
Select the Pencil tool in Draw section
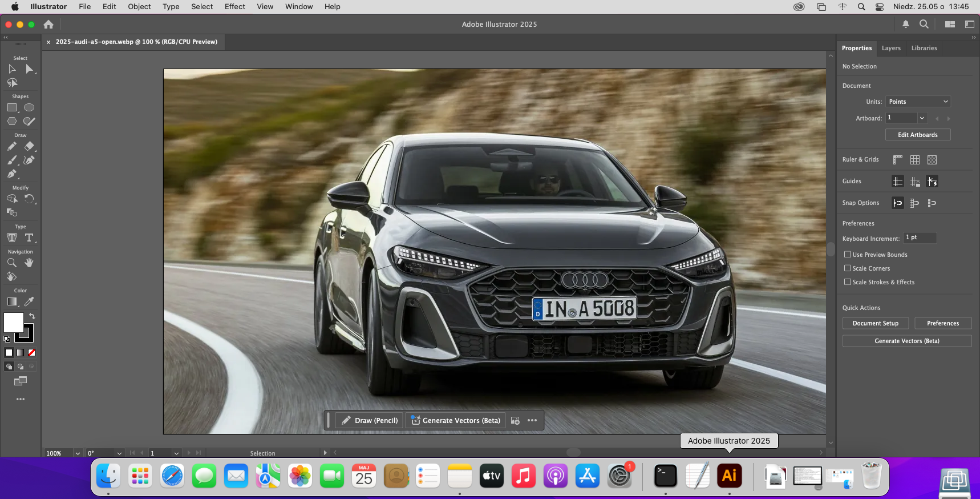pos(12,146)
